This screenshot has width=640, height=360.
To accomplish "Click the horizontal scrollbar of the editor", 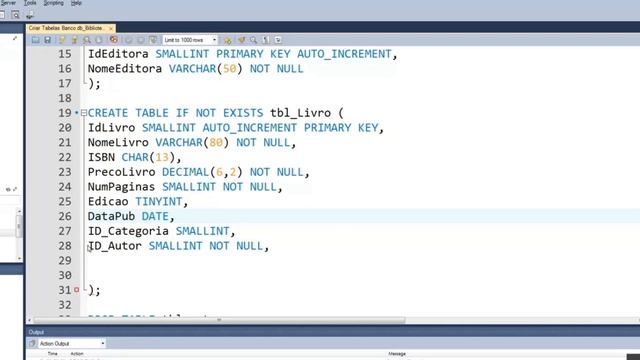I will [x=220, y=320].
